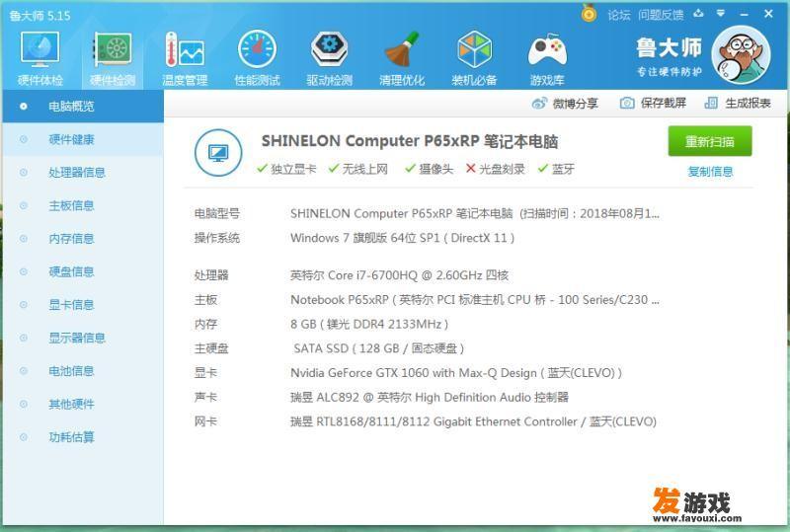Launch 性能测试 performance test gauge icon

coord(257,58)
